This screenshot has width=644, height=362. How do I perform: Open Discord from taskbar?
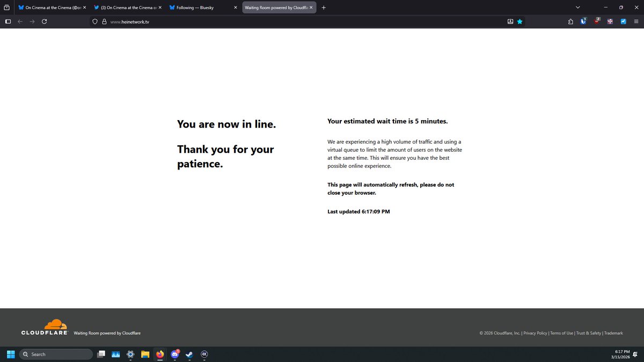(x=174, y=354)
